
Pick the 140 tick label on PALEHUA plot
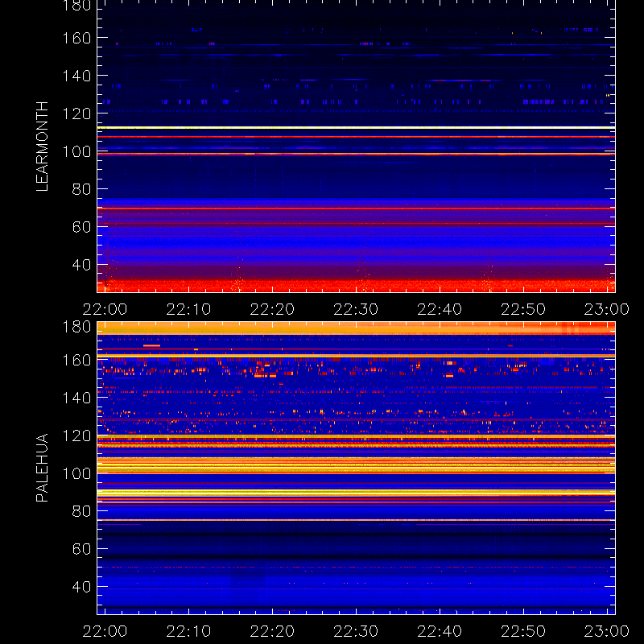pos(76,398)
